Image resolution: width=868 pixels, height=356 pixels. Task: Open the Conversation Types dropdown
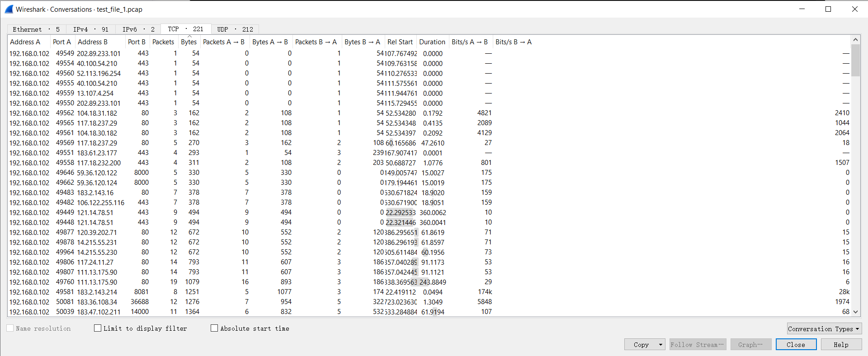click(824, 329)
